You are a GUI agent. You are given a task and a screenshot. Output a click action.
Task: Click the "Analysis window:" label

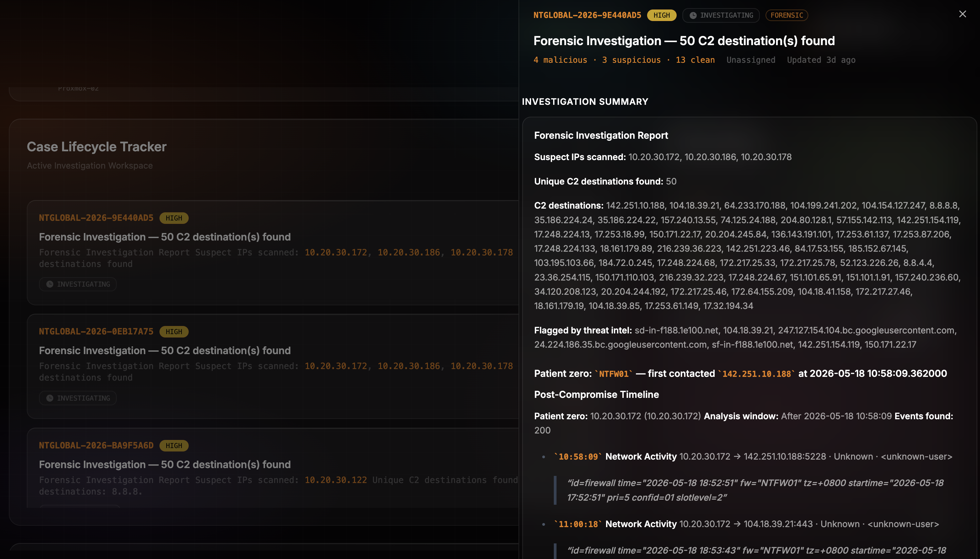tap(741, 416)
